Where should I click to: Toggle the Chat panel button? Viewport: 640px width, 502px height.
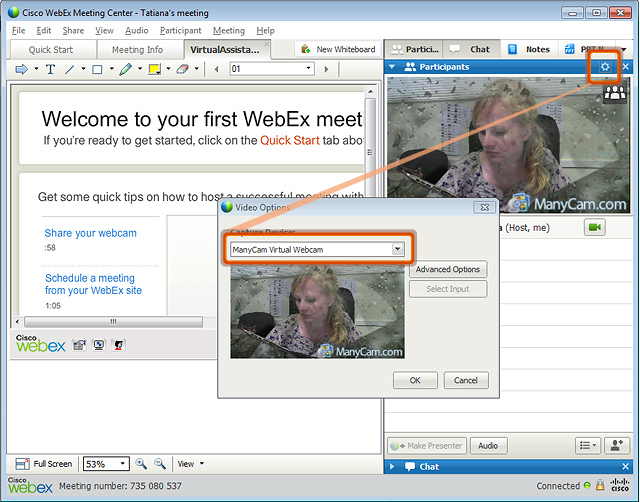[x=472, y=49]
